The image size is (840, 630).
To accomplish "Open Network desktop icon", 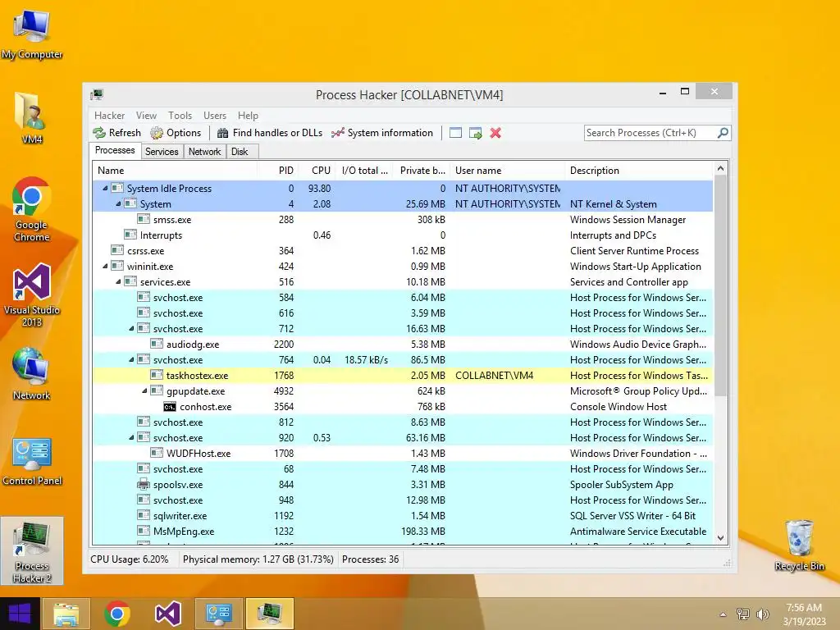I will [x=32, y=374].
